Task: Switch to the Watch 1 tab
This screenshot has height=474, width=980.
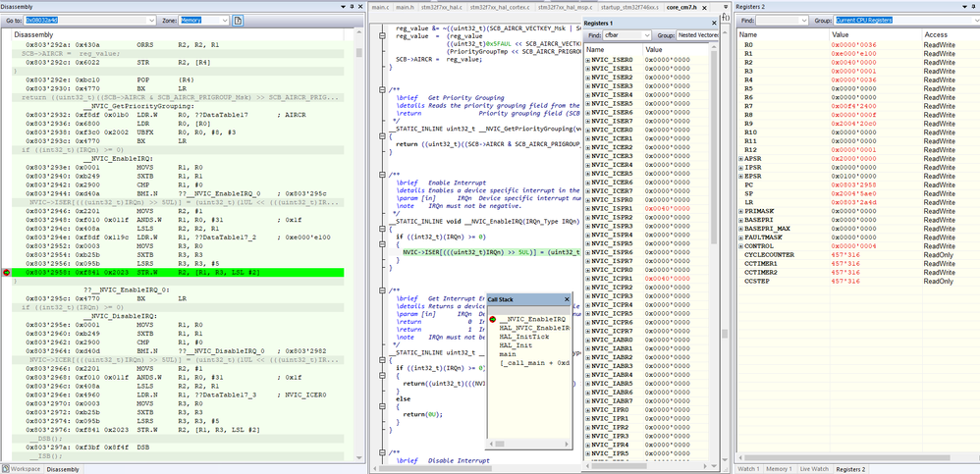Action: tap(749, 469)
